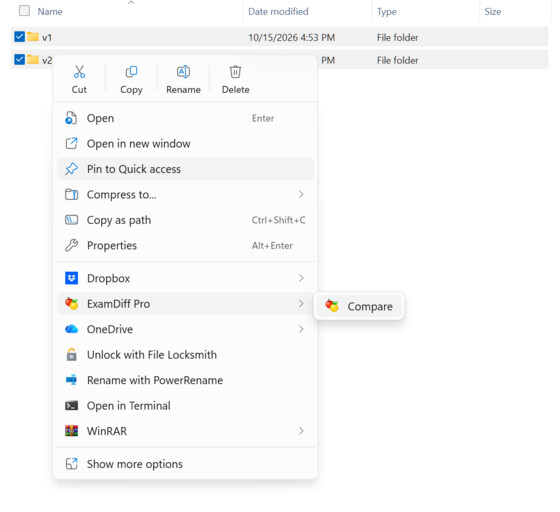Viewport: 560px width, 512px height.
Task: Sort by the Name column header
Action: pyautogui.click(x=50, y=11)
